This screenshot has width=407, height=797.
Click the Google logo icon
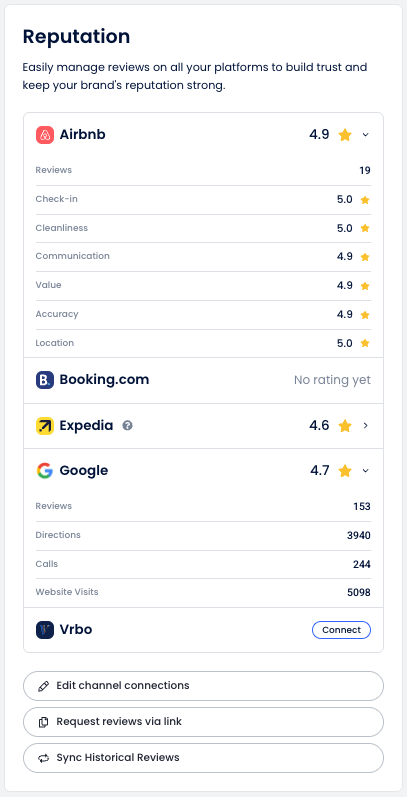45,471
